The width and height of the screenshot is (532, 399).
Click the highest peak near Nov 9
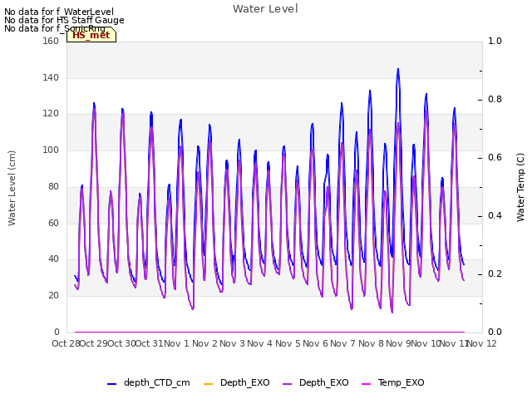[x=398, y=69]
